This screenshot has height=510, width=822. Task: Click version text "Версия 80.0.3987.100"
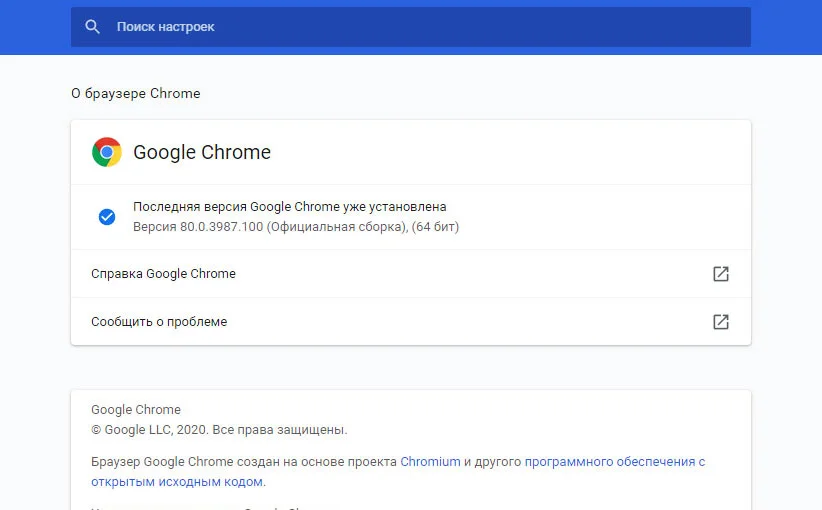coord(198,226)
